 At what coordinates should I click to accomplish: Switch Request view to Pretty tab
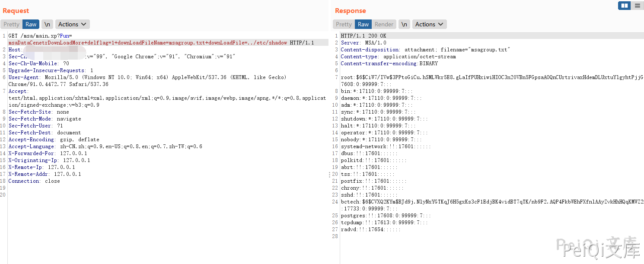coord(12,24)
